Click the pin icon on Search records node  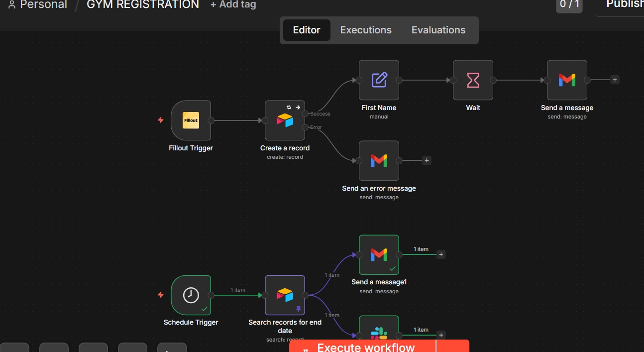pyautogui.click(x=298, y=309)
